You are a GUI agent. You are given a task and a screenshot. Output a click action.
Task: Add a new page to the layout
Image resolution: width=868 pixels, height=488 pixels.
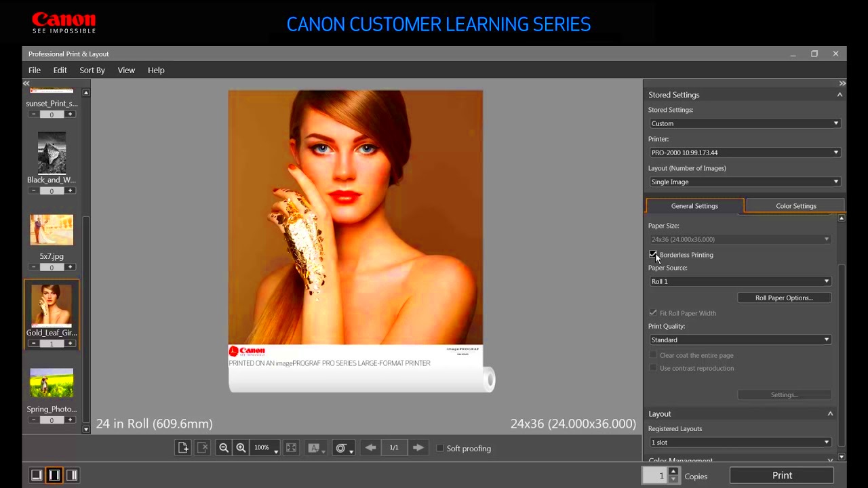pos(183,448)
